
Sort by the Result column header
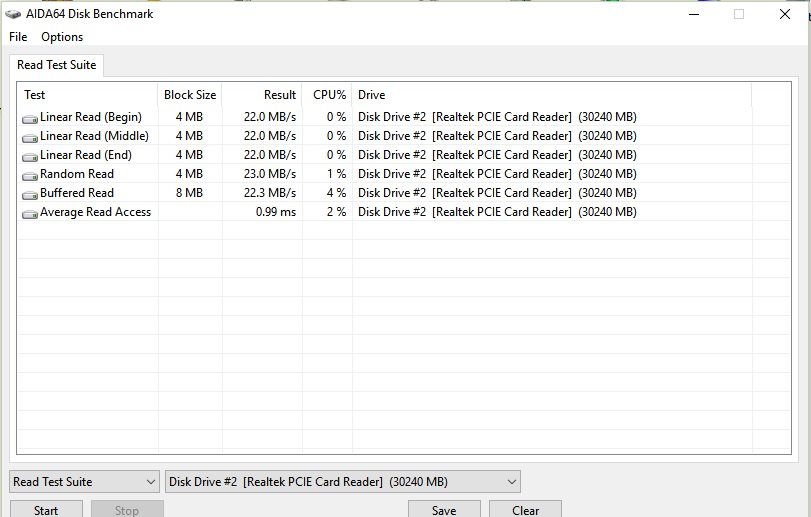click(x=262, y=95)
